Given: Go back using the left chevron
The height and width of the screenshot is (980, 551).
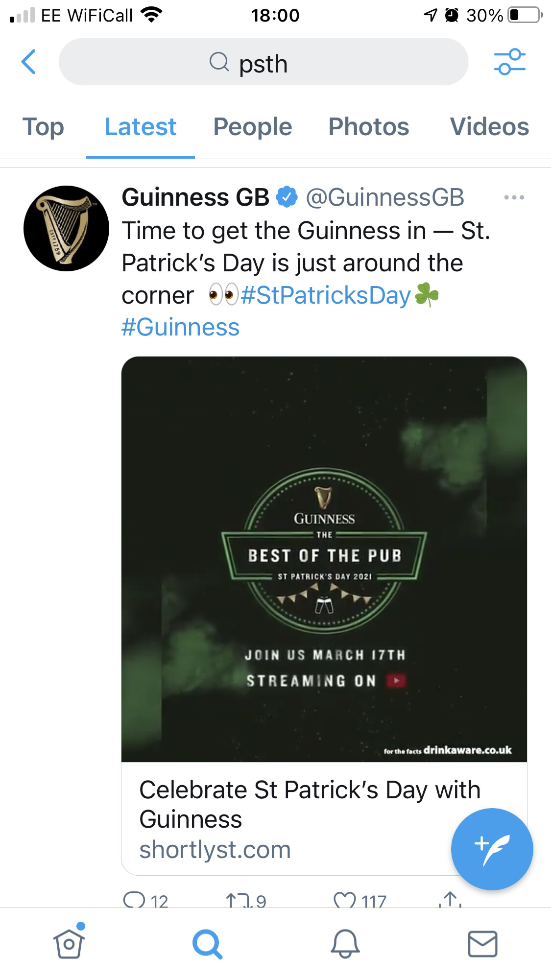Looking at the screenshot, I should (29, 62).
